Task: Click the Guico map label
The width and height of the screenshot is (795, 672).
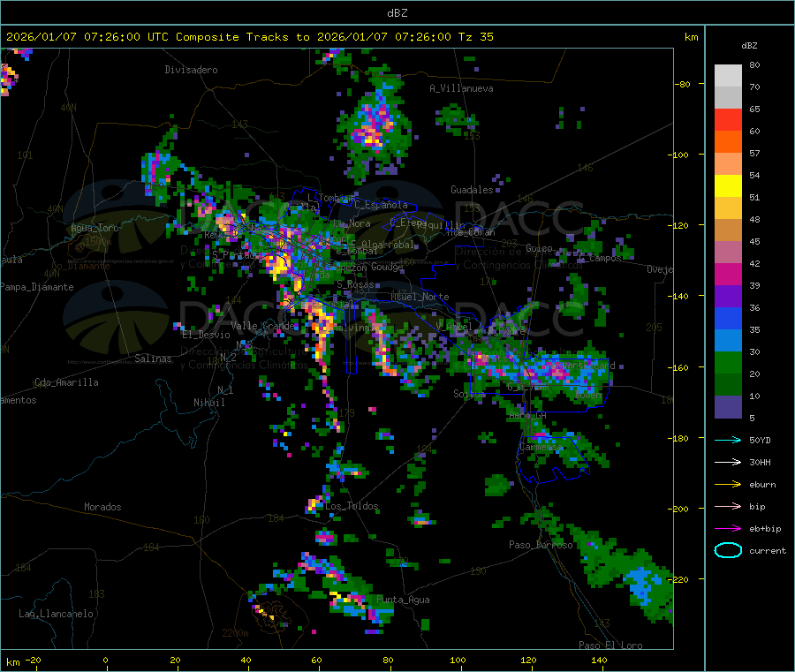Action: 539,248
